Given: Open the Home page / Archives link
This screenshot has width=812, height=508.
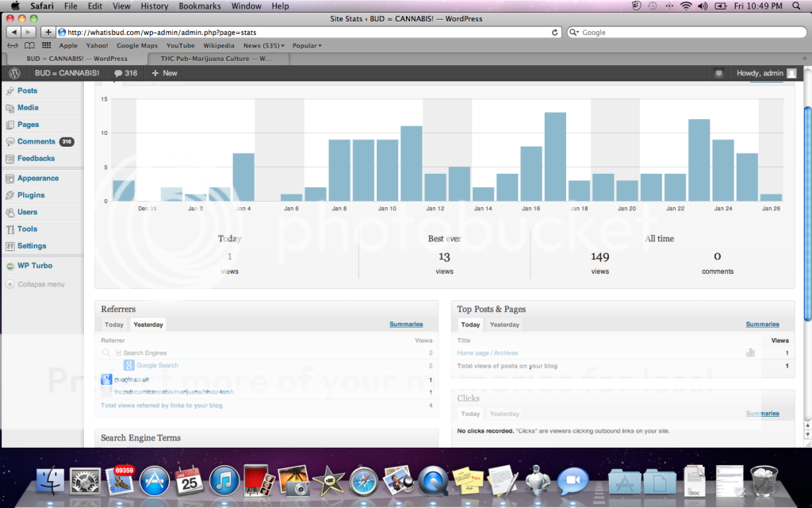Looking at the screenshot, I should (488, 353).
